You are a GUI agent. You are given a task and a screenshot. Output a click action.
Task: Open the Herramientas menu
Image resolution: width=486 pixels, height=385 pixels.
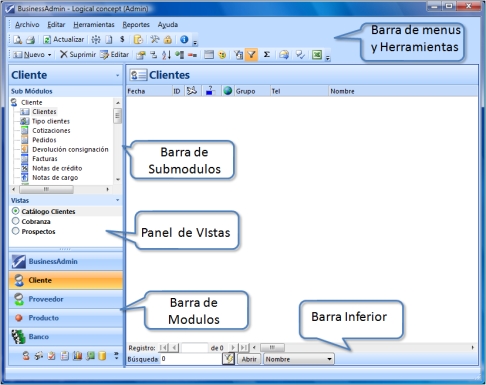94,25
